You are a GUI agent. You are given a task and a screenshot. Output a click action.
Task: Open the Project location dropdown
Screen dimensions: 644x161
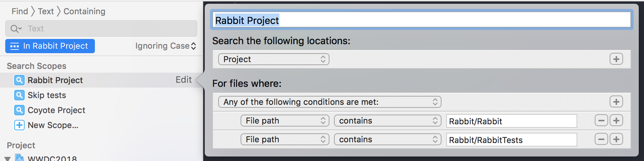point(274,59)
